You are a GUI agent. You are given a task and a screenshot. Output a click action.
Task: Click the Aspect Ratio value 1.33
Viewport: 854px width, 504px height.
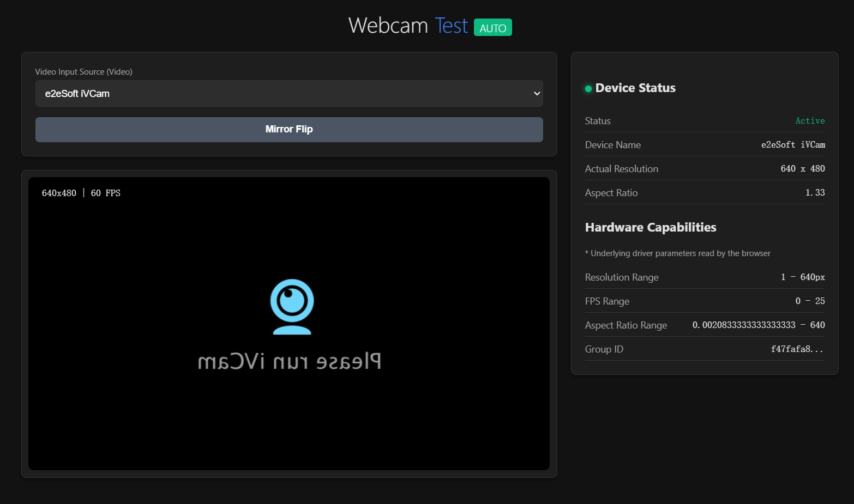[815, 192]
